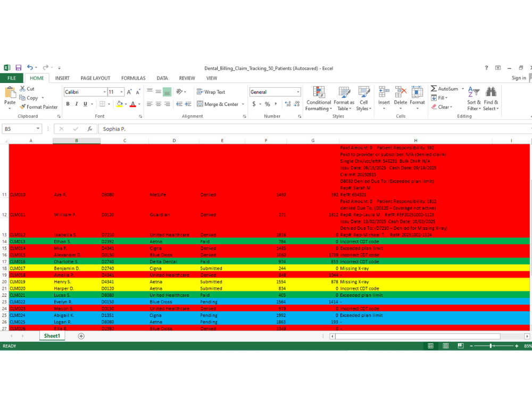Click the Delete cells icon
Screen dimensions: 532x399
coord(401,92)
